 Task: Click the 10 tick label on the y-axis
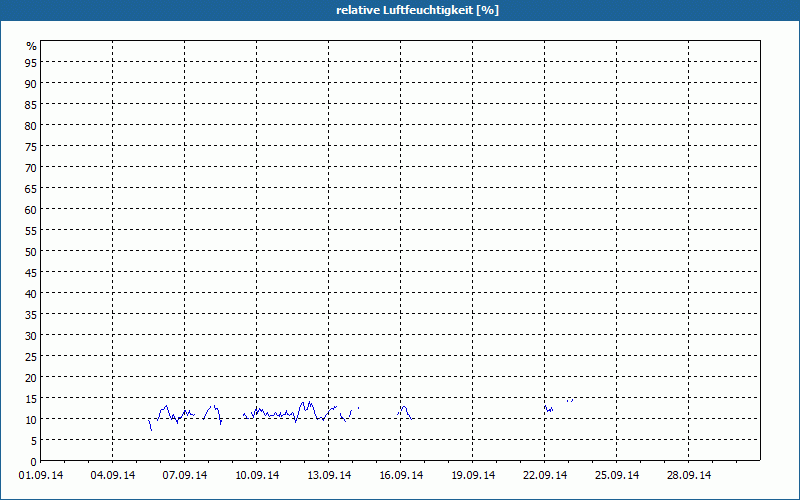tap(31, 419)
